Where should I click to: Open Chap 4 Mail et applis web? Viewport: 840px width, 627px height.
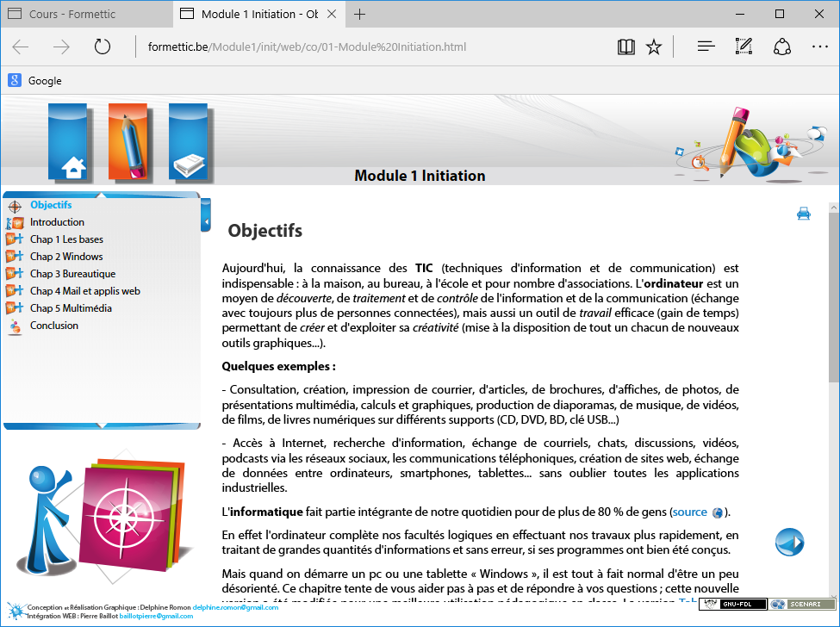click(85, 291)
